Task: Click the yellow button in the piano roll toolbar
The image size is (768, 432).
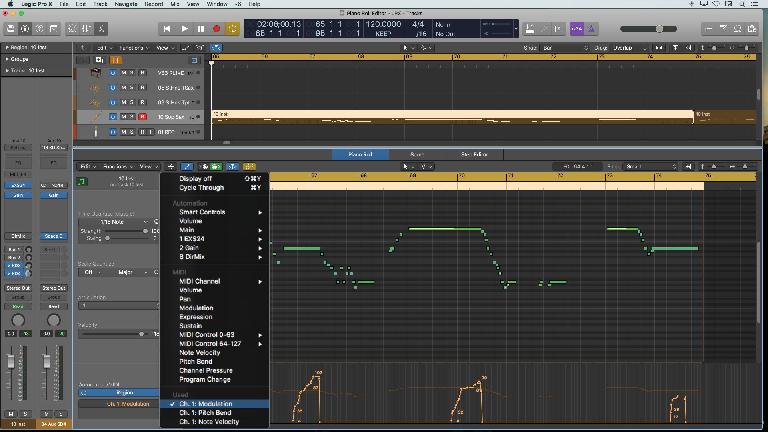Action: click(x=249, y=167)
